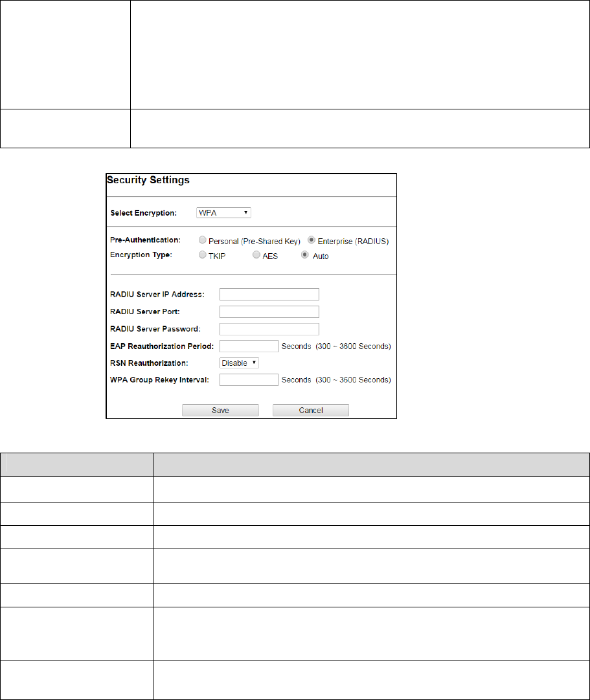Select Personal (Pre-Shared Key) radio button

pos(202,240)
